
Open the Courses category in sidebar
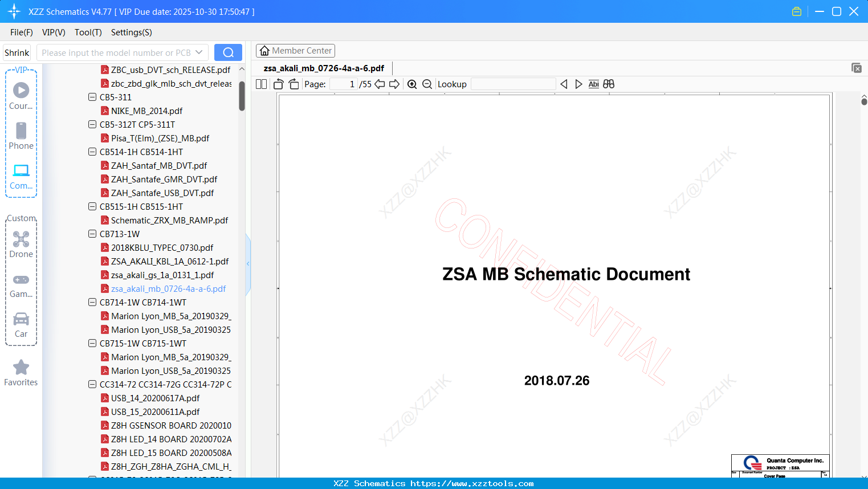tap(21, 96)
